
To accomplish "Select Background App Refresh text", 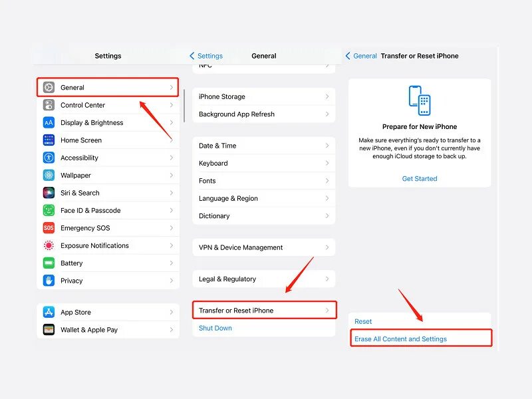I will tap(237, 114).
